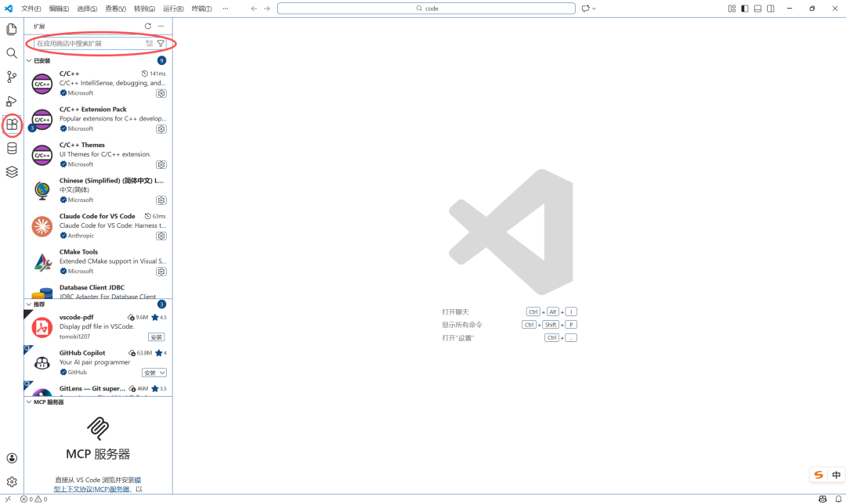Select the GitLens extension entry
Viewport: 846px width, 504px height.
coord(98,390)
